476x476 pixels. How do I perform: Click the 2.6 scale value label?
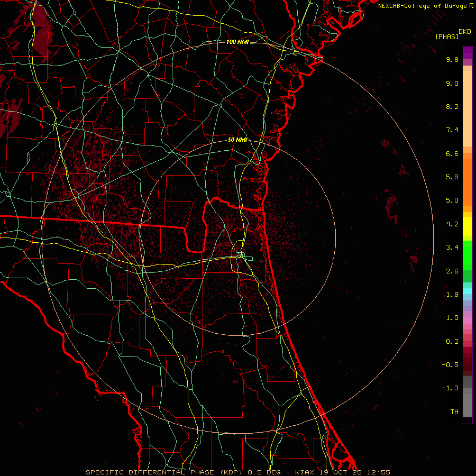point(452,271)
